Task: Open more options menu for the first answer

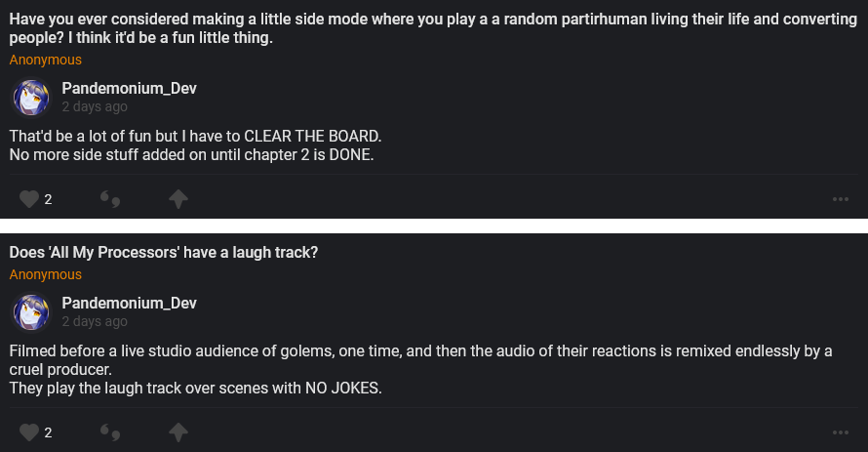Action: click(841, 199)
